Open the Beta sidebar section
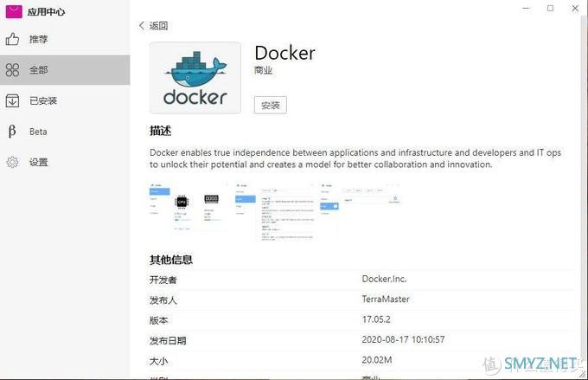Screen dimensions: 588x380 (x=65, y=132)
